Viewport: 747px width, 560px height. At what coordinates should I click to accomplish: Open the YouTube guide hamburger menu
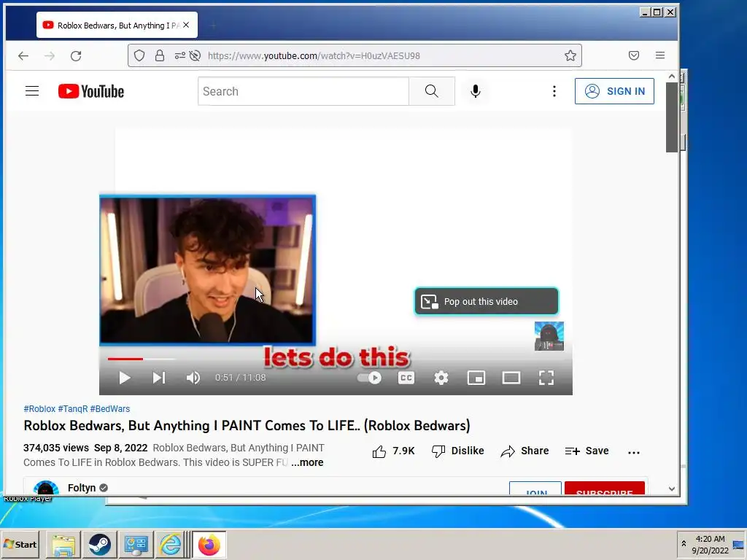click(32, 91)
